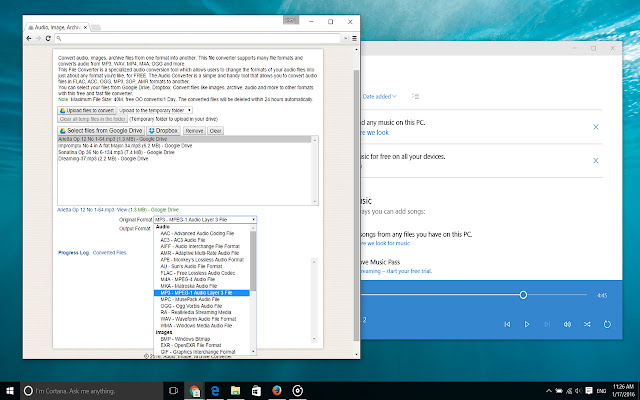Open File Explorer from the taskbar
The height and width of the screenshot is (400, 640).
234,390
